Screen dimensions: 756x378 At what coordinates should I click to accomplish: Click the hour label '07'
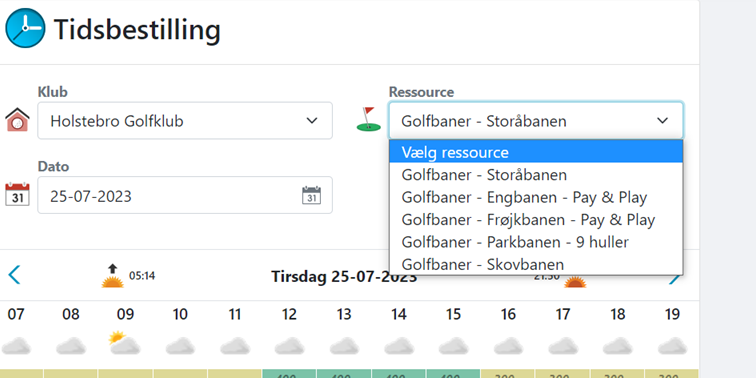pyautogui.click(x=16, y=315)
